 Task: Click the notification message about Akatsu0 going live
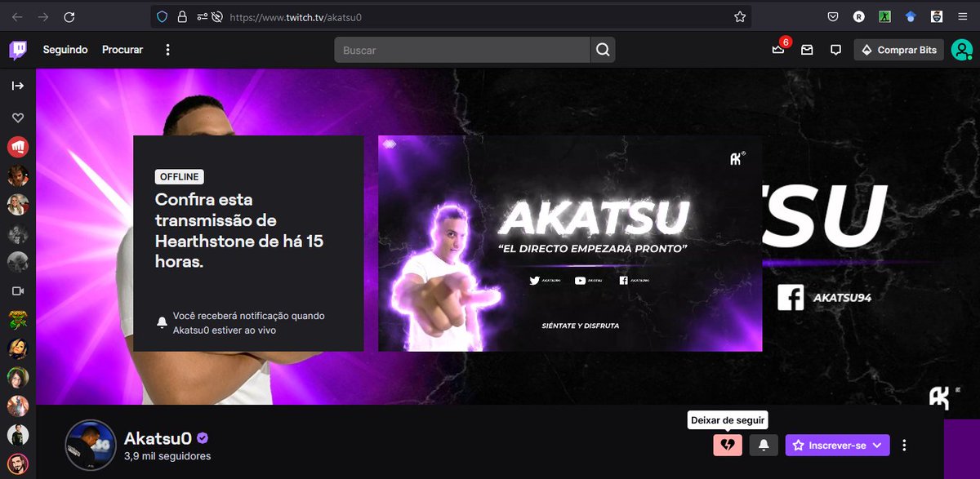point(248,323)
